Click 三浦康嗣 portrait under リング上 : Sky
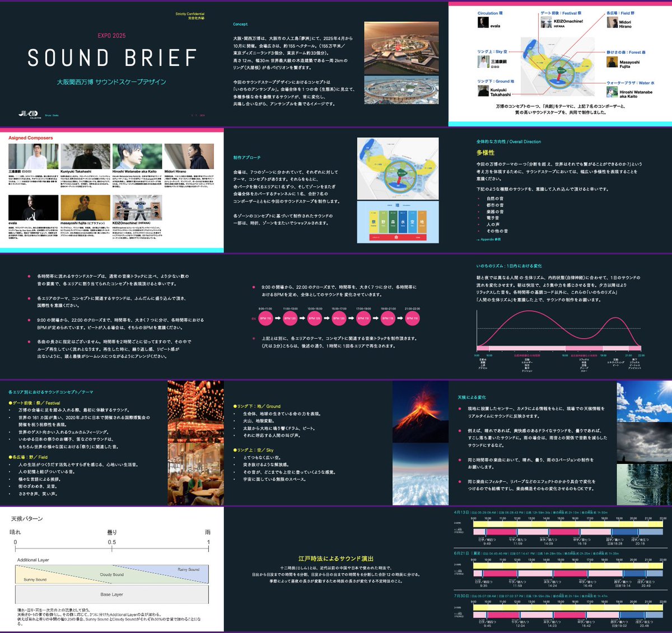 click(483, 62)
